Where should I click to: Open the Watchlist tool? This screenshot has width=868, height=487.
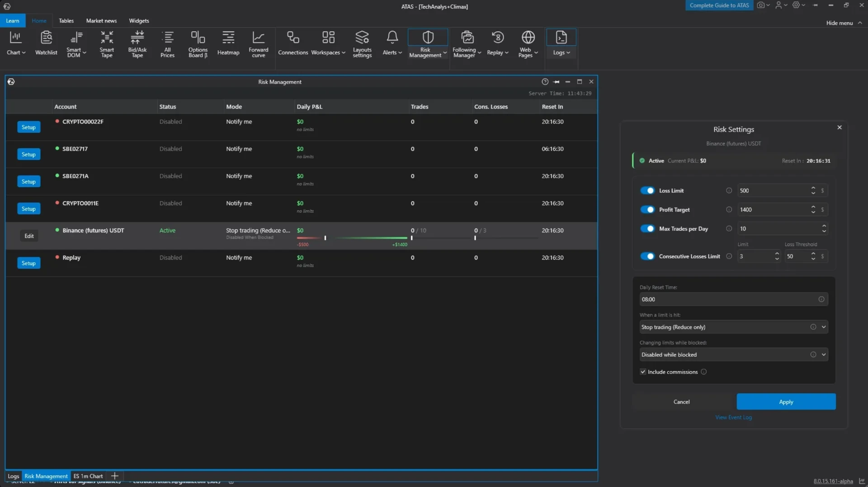coord(46,43)
